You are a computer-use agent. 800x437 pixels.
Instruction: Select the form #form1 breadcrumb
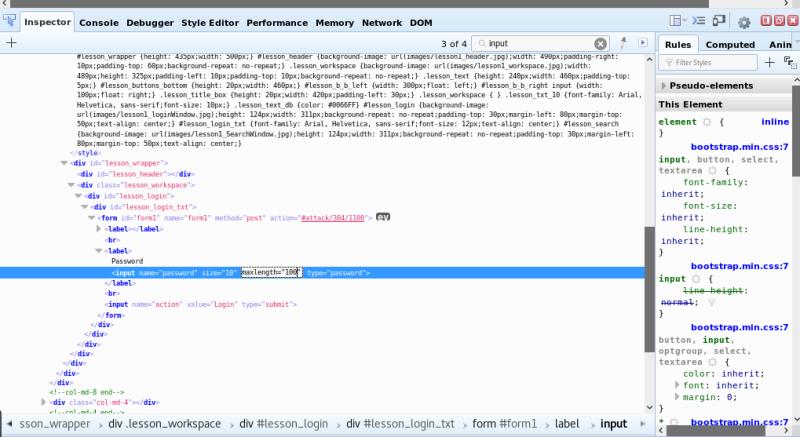click(x=504, y=424)
